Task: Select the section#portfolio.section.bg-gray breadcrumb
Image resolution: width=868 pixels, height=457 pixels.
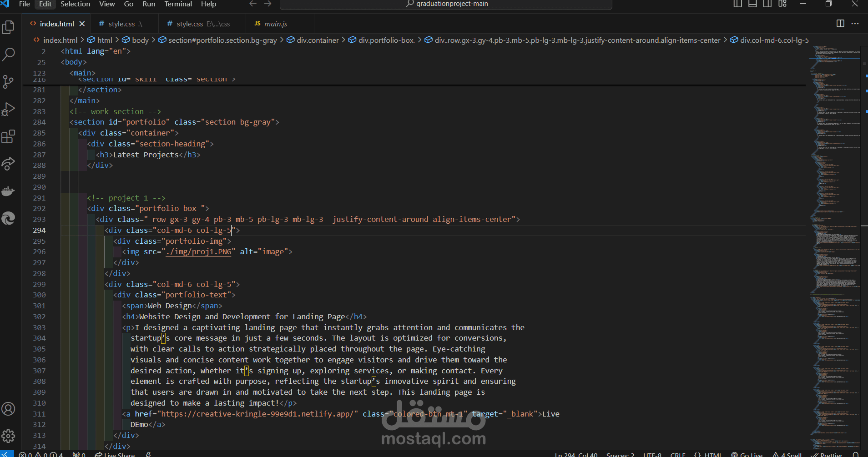Action: [217, 40]
